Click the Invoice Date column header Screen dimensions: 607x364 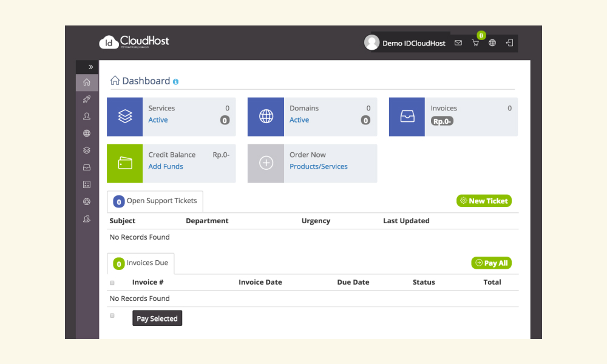[260, 282]
